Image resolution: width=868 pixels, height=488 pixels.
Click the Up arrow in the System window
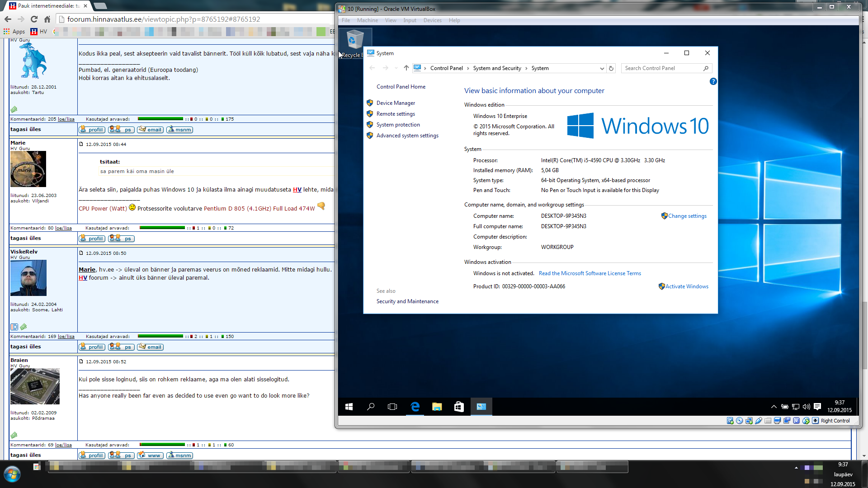(406, 68)
